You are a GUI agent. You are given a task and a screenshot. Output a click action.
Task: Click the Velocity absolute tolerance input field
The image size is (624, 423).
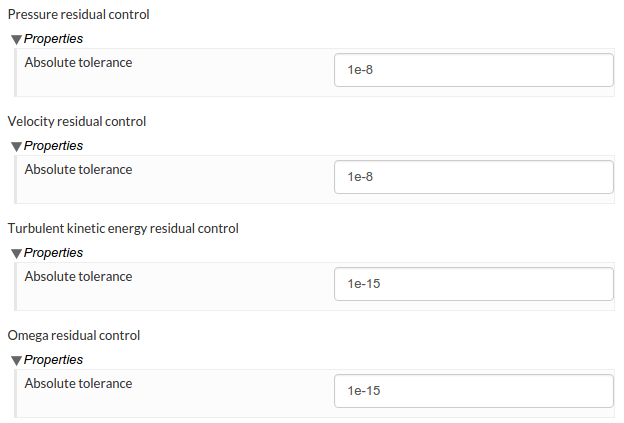pos(473,177)
